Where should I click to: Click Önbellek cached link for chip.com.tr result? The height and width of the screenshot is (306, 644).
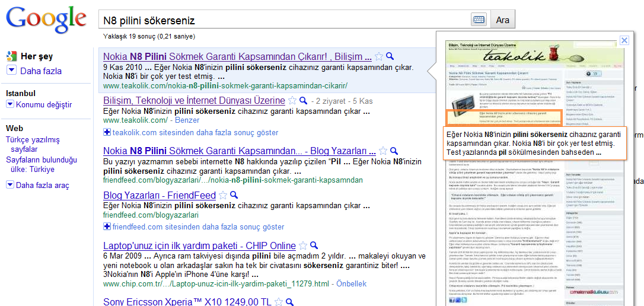click(x=352, y=284)
